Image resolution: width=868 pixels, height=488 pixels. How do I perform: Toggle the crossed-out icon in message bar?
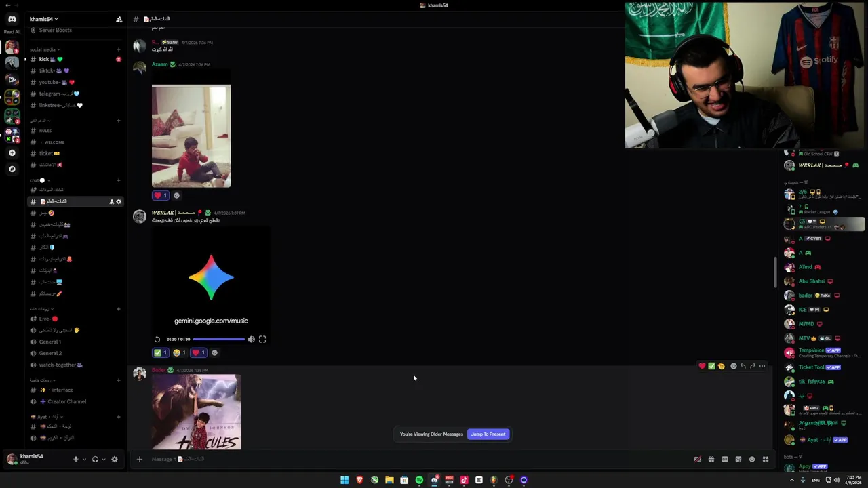[x=697, y=459]
